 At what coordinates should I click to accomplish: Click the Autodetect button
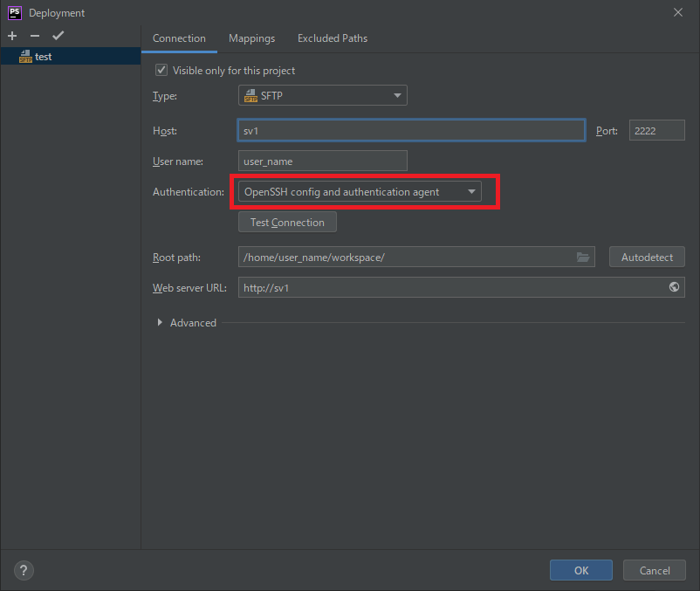point(647,258)
